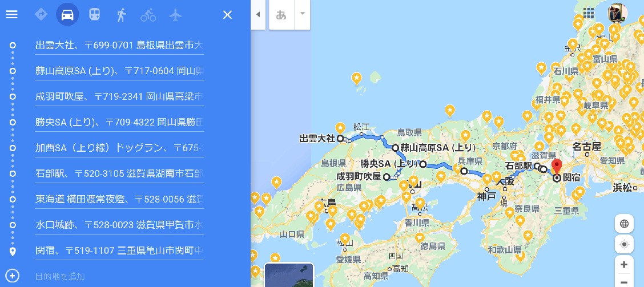Screen dimensions: 644x287
Task: Close the directions panel
Action: [x=227, y=15]
